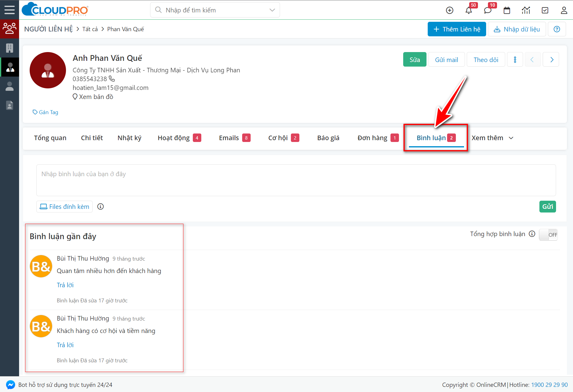Click the green Sửa button
Image resolution: width=573 pixels, height=392 pixels.
[x=415, y=60]
